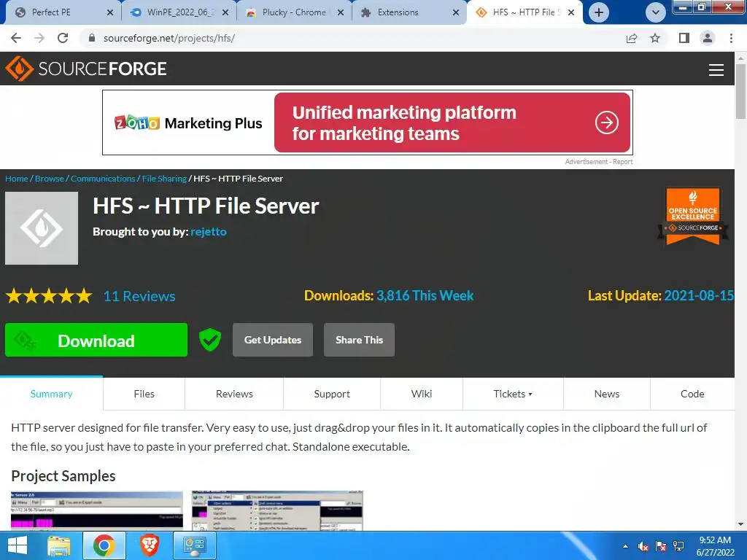Click the 3,816 This Week downloads link
The image size is (747, 560).
coord(425,296)
